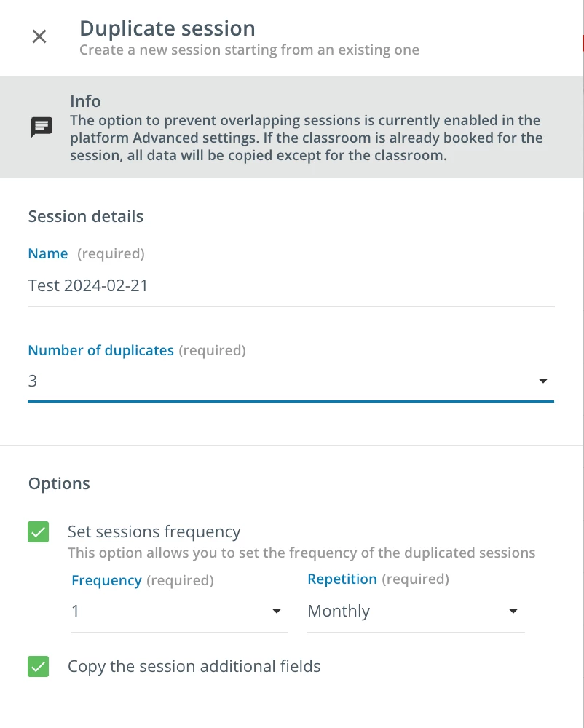Click the Number of duplicates label

[x=100, y=350]
